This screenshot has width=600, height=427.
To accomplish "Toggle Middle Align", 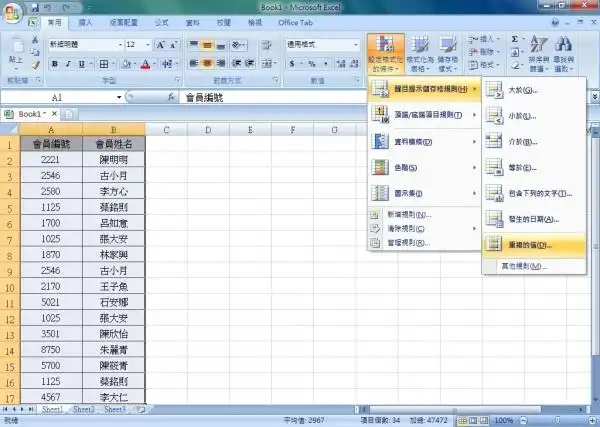I will pyautogui.click(x=207, y=45).
